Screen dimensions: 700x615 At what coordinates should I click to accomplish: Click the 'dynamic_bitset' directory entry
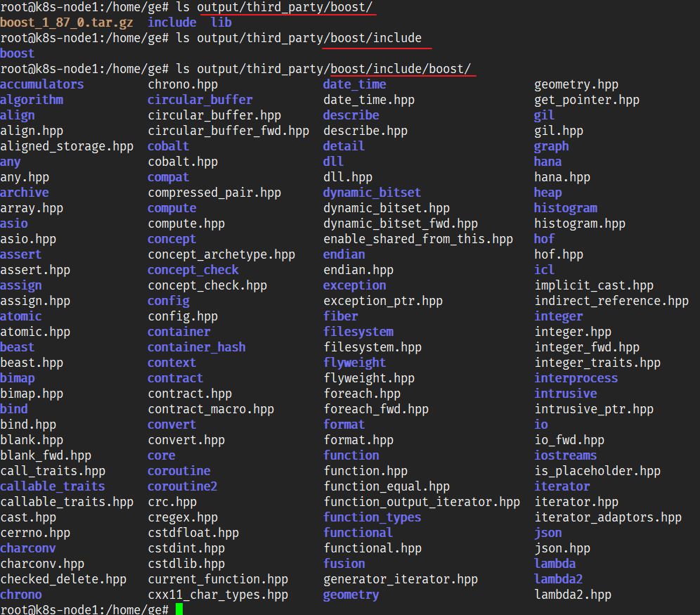pos(372,193)
